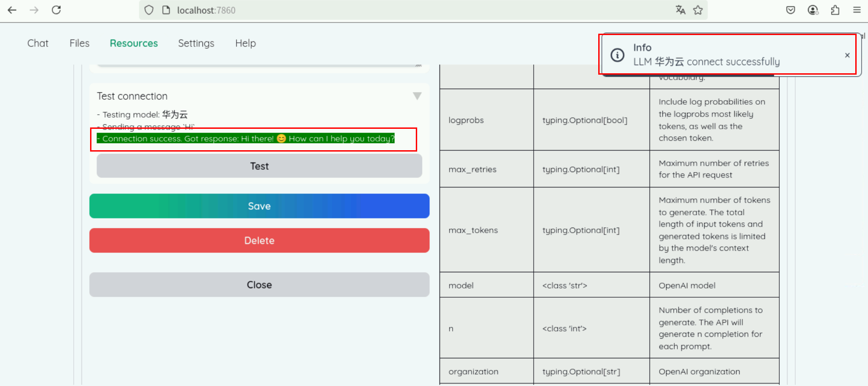Save the LLM configuration
868x386 pixels.
259,206
